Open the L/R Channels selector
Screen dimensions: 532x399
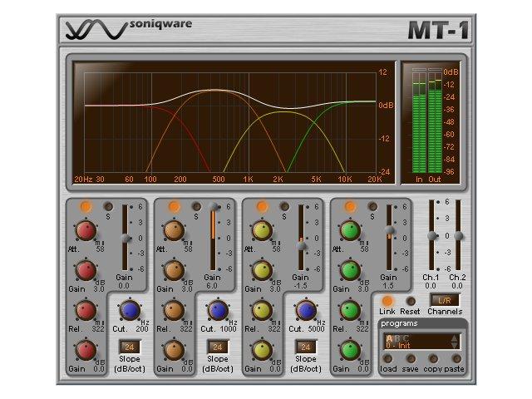(444, 299)
